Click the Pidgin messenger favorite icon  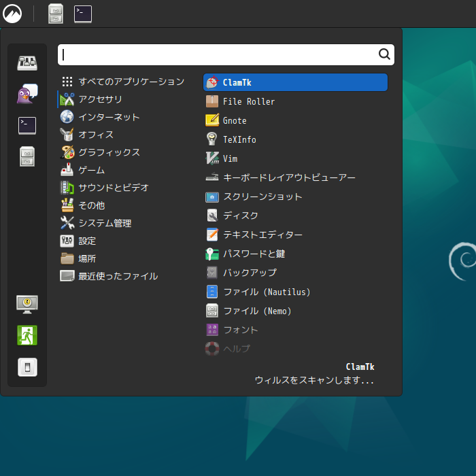coord(27,95)
